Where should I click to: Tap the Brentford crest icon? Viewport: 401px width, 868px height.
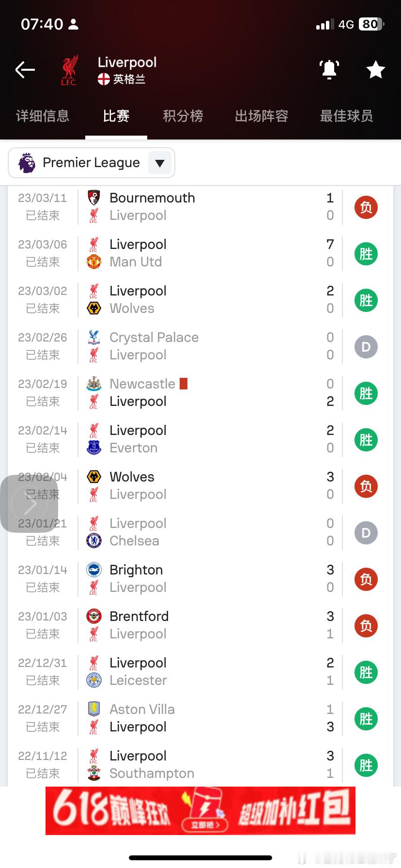tap(93, 616)
